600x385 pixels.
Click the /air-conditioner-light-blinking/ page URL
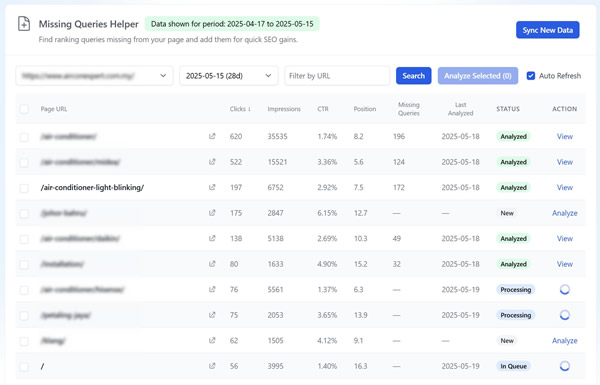(92, 188)
